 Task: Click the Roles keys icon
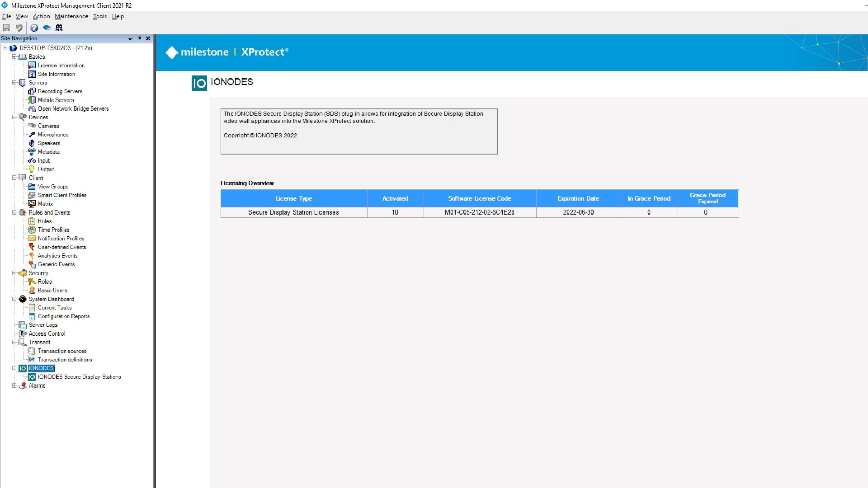click(x=32, y=282)
